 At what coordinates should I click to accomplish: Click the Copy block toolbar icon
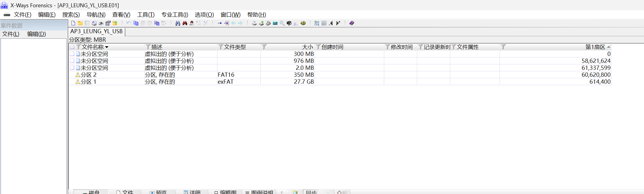(x=136, y=23)
